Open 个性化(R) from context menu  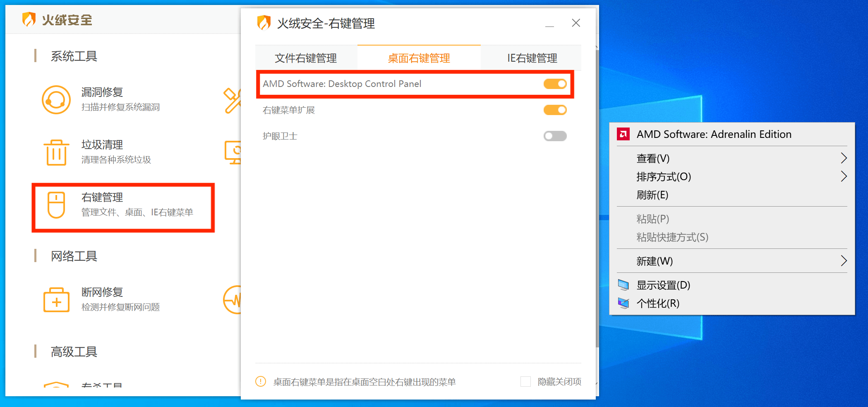(x=732, y=303)
